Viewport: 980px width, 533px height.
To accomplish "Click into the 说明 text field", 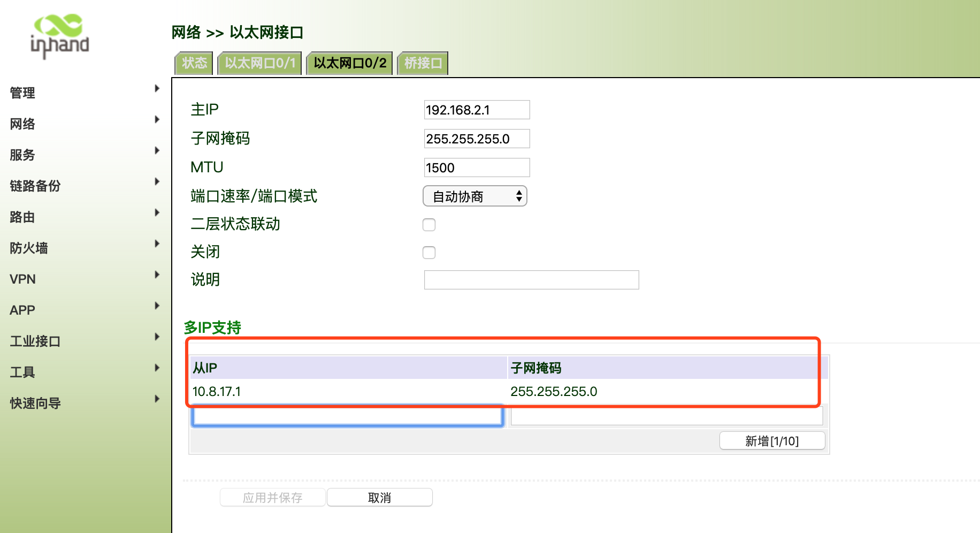I will click(x=531, y=280).
